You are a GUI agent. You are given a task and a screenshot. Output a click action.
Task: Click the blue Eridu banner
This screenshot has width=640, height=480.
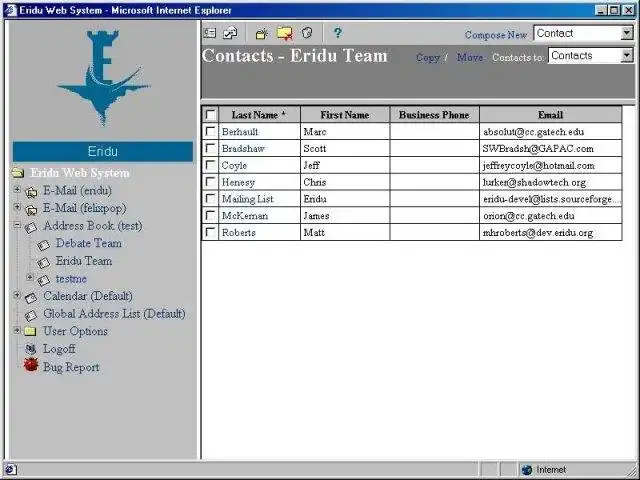click(x=103, y=151)
